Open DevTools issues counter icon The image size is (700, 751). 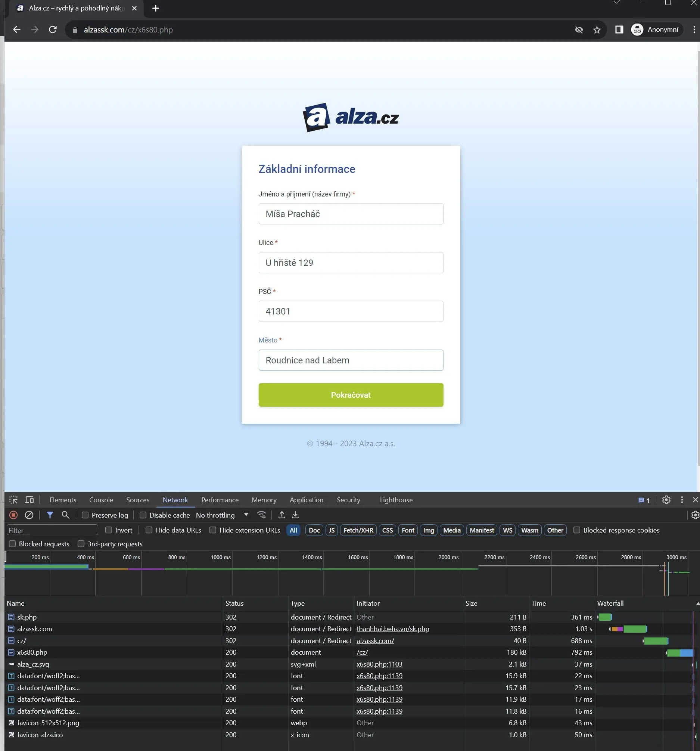point(644,500)
